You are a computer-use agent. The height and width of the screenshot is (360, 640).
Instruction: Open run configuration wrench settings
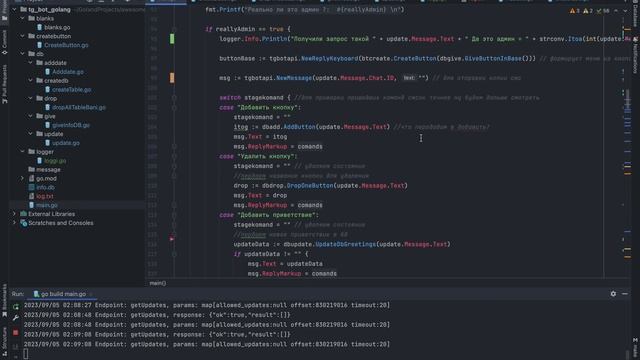pos(16,317)
